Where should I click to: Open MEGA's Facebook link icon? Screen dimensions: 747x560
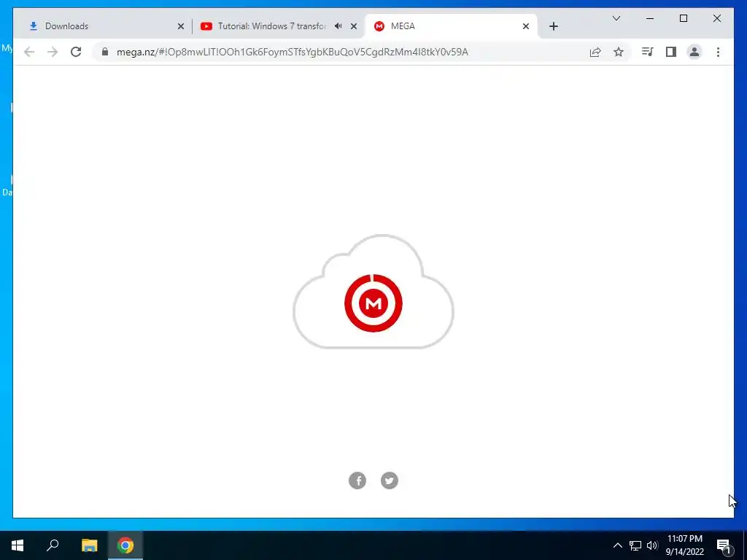point(357,481)
